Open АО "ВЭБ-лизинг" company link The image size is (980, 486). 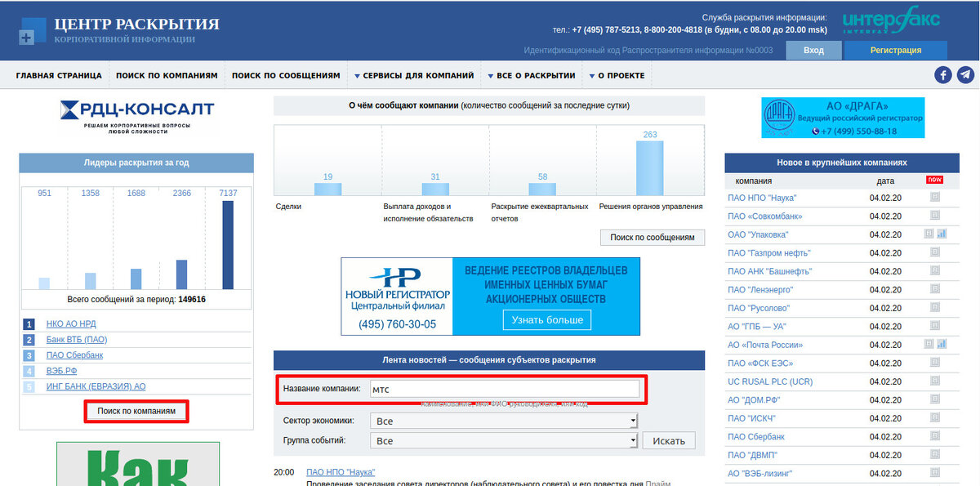[x=760, y=474]
